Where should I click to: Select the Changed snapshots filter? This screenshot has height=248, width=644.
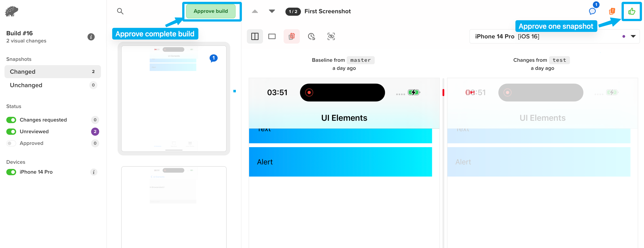[53, 72]
